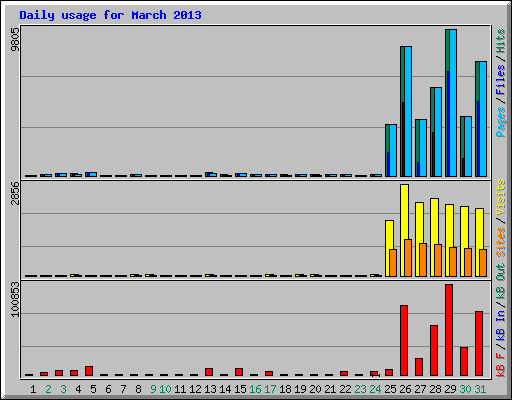Click the day 31 red kB bar
The height and width of the screenshot is (400, 512).
pos(479,343)
